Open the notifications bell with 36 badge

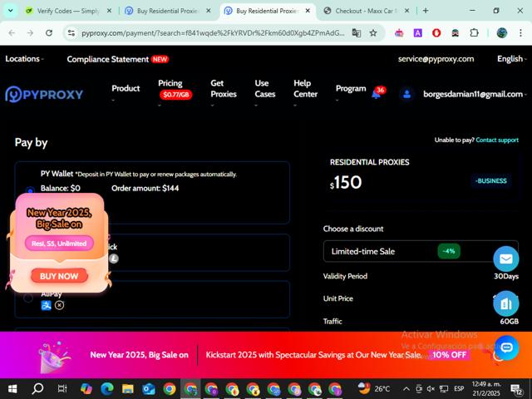tap(376, 94)
